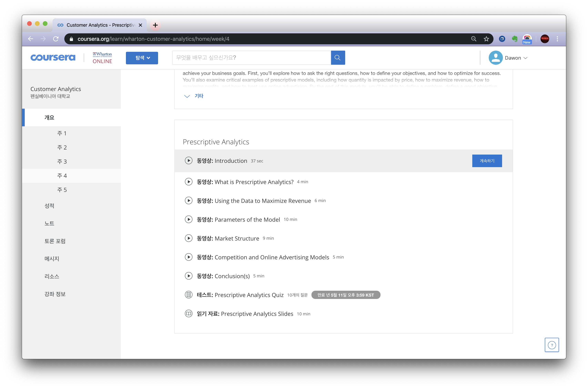Expand the Dawon account menu chevron
Image resolution: width=588 pixels, height=388 pixels.
525,58
